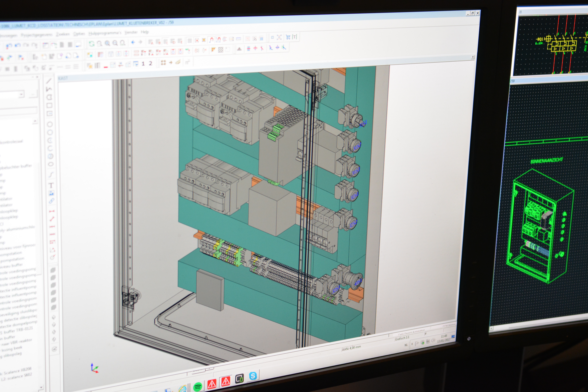
Task: Open the Zoeken menu
Action: (63, 34)
